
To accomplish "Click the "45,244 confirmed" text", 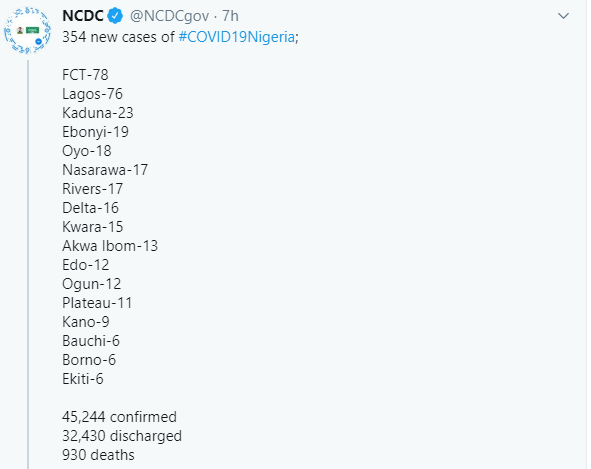I will [x=119, y=417].
